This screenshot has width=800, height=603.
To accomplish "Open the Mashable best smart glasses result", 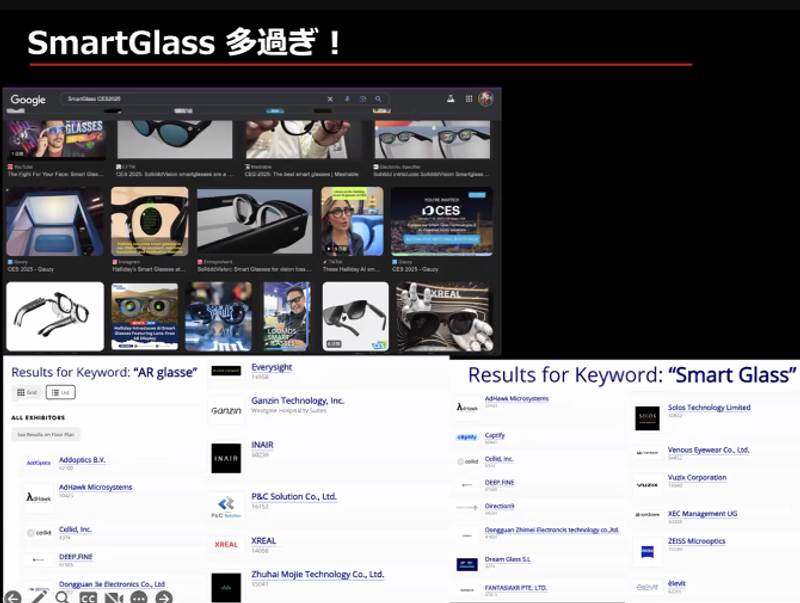I will [x=303, y=140].
